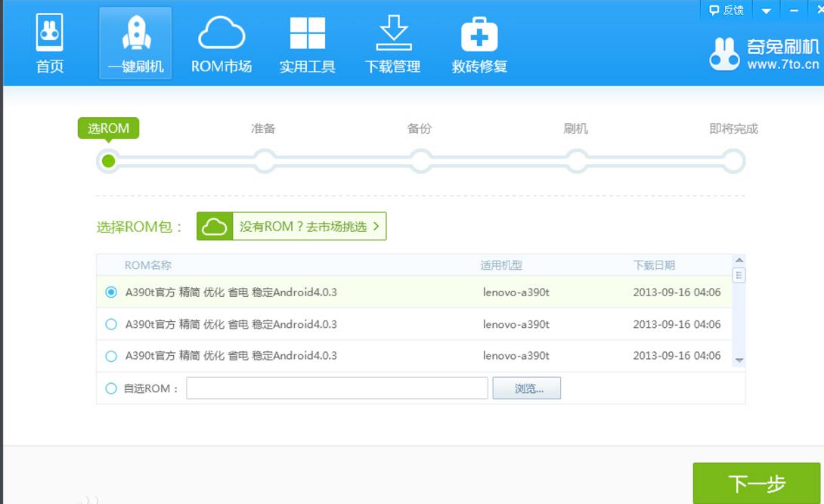Open 下载管理 download icon
824x504 pixels.
click(392, 35)
